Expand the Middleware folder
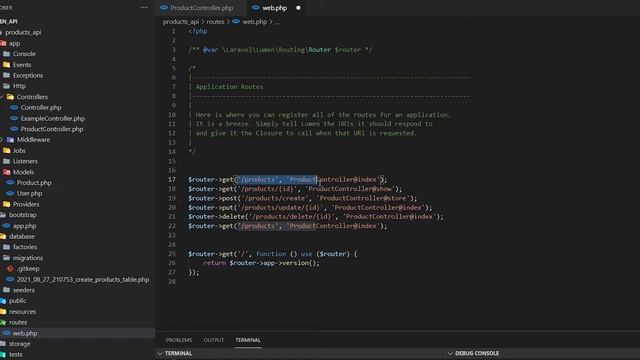The width and height of the screenshot is (640, 360). [x=33, y=140]
